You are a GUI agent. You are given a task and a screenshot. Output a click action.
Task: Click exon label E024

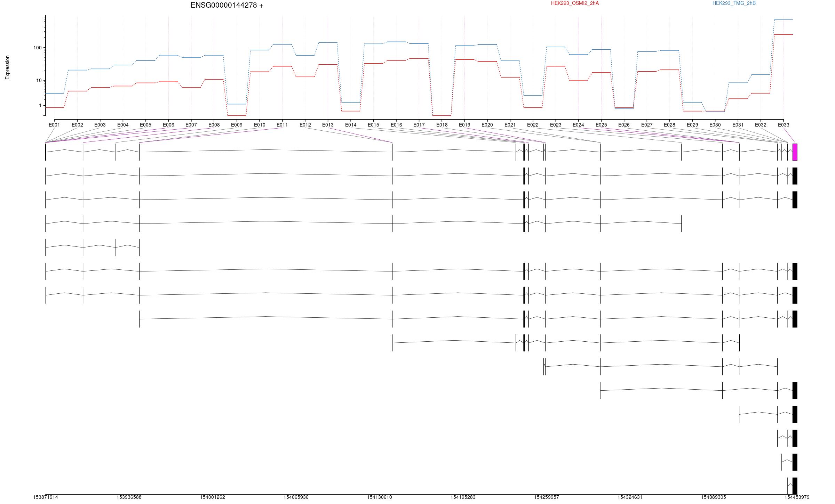(x=578, y=125)
